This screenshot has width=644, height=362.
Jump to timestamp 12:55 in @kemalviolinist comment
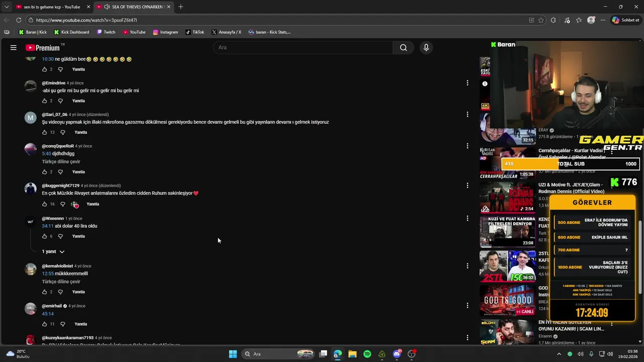click(x=47, y=274)
